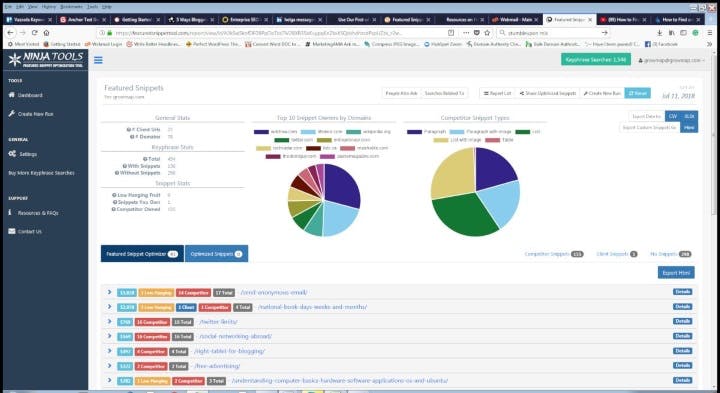This screenshot has width=720, height=393.
Task: Click the search go arrow in search box
Action: [605, 33]
